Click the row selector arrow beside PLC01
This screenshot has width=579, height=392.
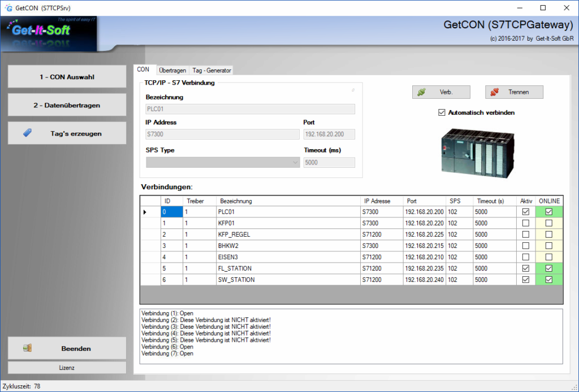click(x=145, y=212)
